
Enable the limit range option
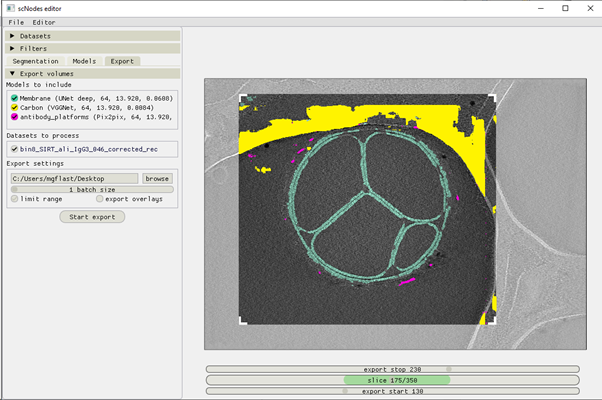coord(15,199)
